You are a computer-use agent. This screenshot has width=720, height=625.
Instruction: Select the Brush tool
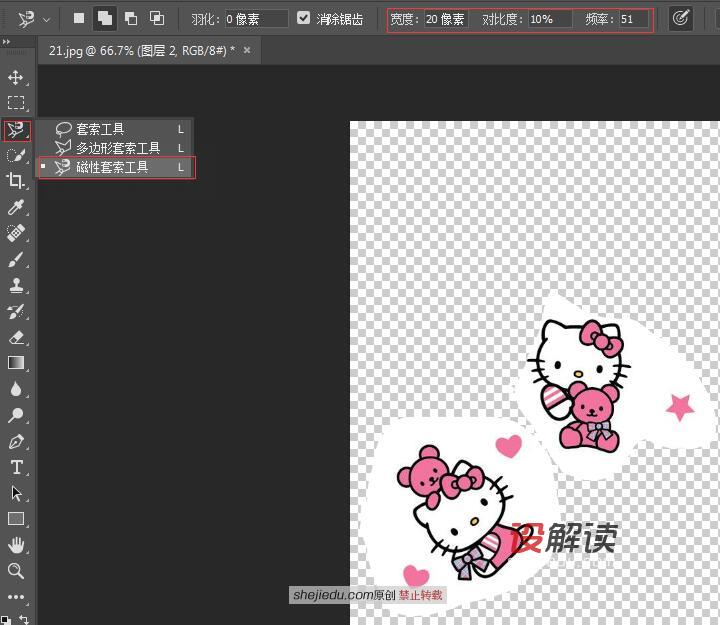(16, 259)
